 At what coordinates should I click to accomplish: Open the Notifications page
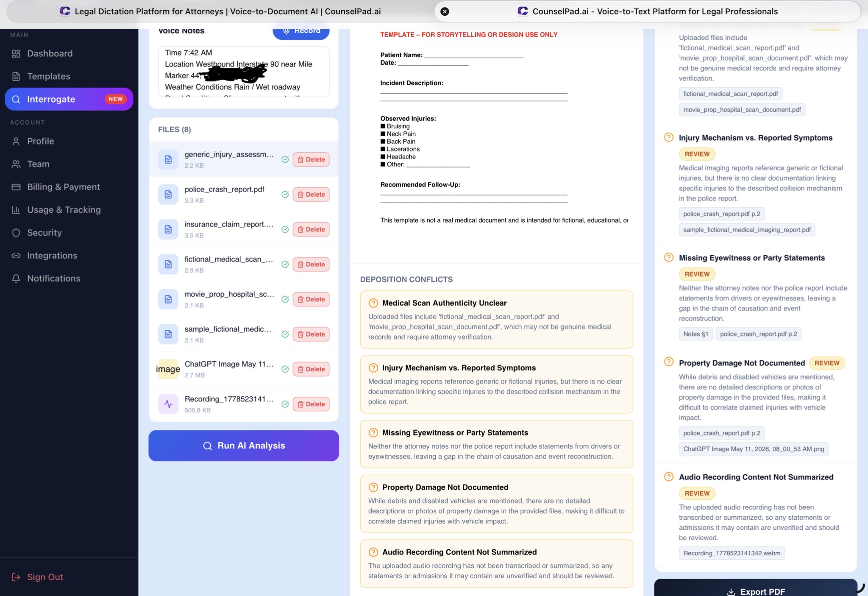[53, 279]
